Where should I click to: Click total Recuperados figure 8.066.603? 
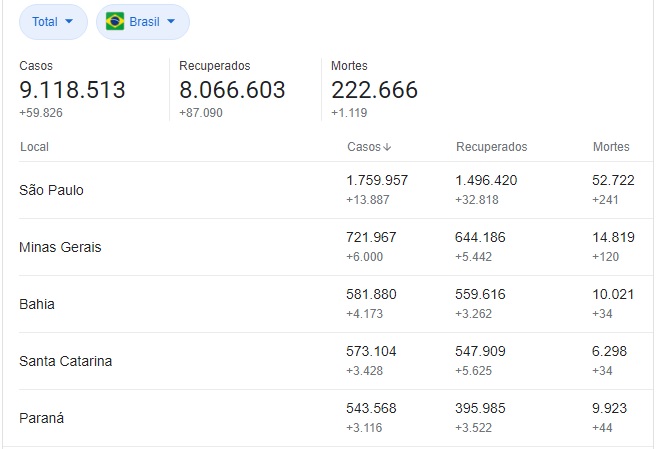coord(232,90)
